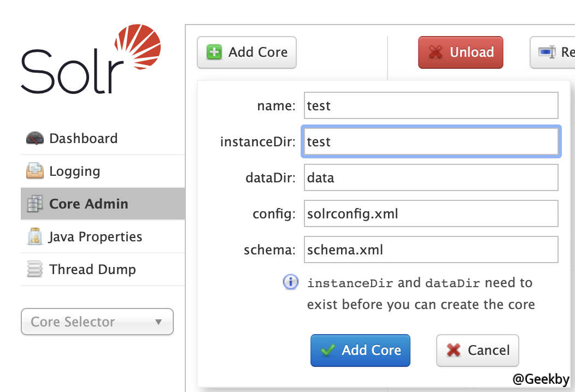The image size is (575, 392).
Task: Click the Core Admin grid icon
Action: pos(34,204)
